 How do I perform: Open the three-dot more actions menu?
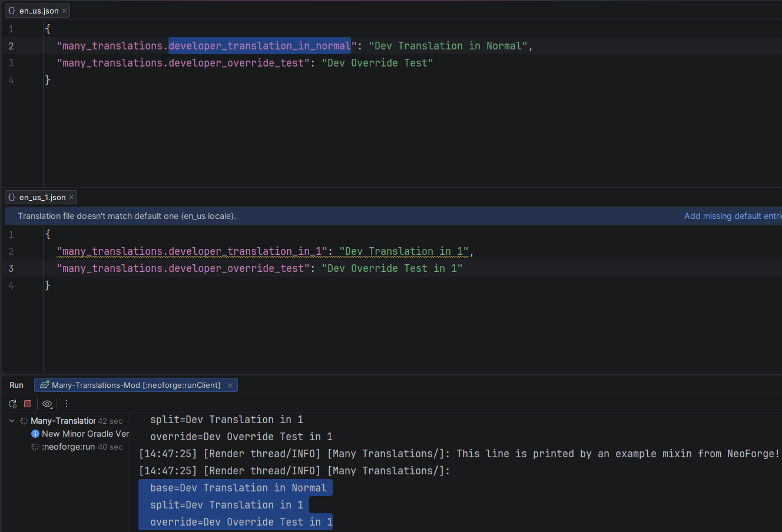67,404
